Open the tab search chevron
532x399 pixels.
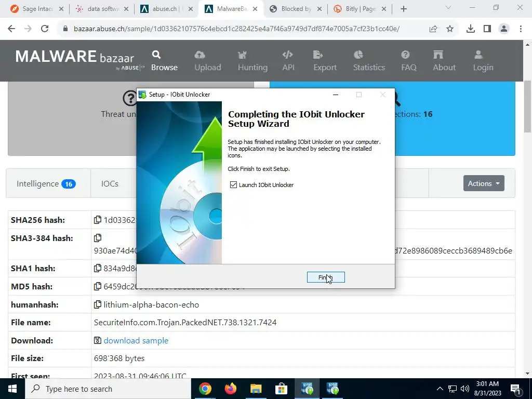tap(448, 7)
